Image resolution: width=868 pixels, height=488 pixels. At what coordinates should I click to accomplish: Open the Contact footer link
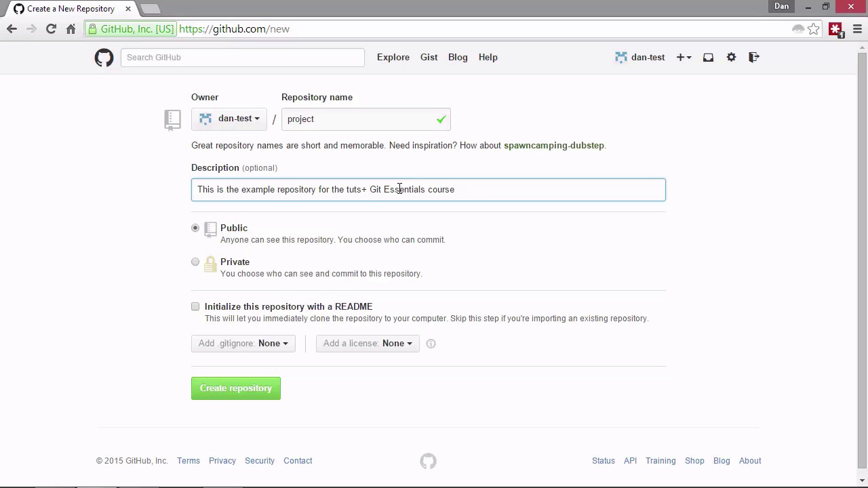[298, 461]
